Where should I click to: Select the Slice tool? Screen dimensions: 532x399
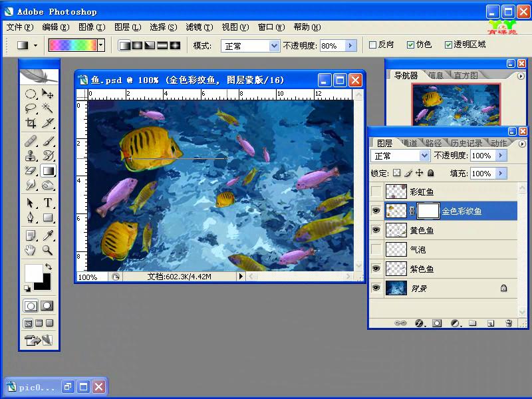pos(47,122)
